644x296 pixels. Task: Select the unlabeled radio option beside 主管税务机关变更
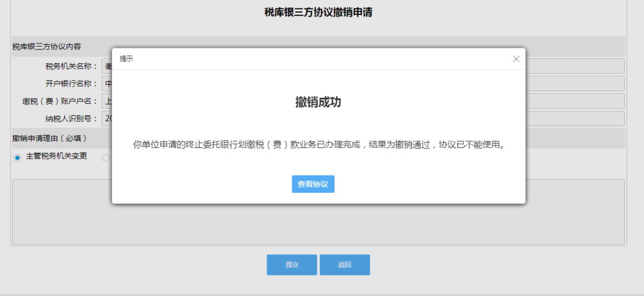click(106, 158)
